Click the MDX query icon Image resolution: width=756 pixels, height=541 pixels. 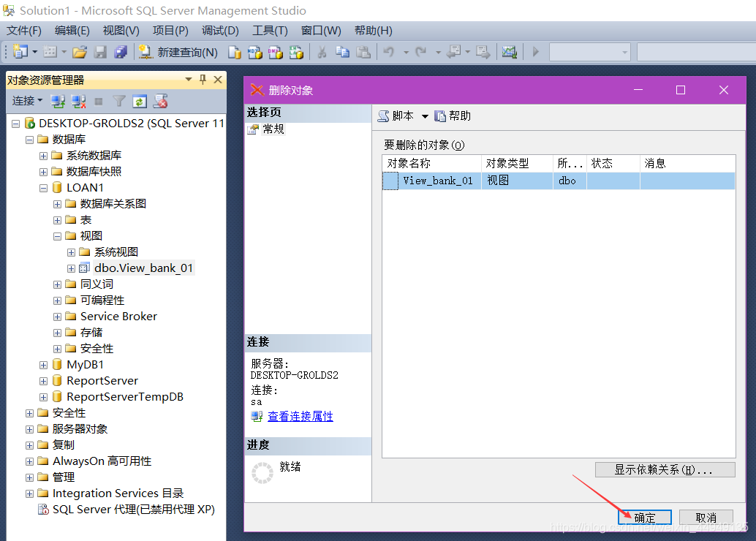click(x=254, y=52)
